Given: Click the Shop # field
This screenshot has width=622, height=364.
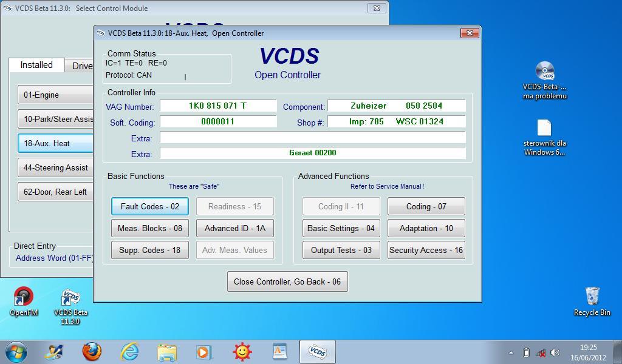Looking at the screenshot, I should coord(396,121).
